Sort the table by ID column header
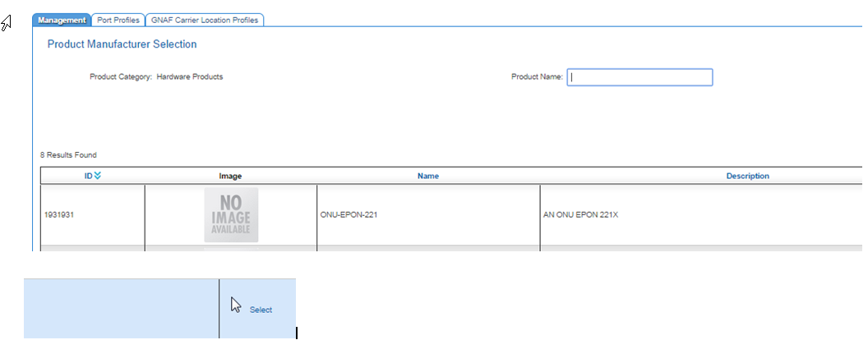The height and width of the screenshot is (340, 868). (88, 175)
